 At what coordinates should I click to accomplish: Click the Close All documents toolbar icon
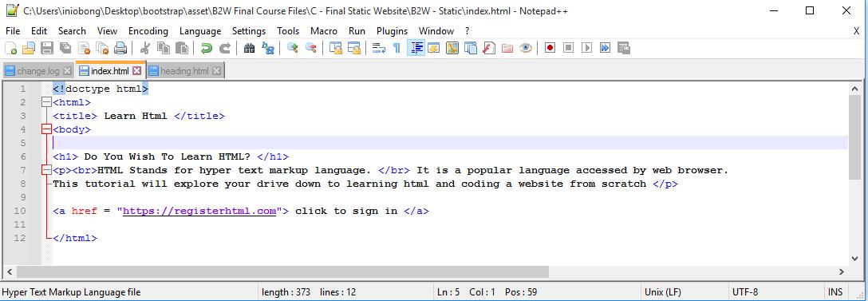click(x=102, y=48)
